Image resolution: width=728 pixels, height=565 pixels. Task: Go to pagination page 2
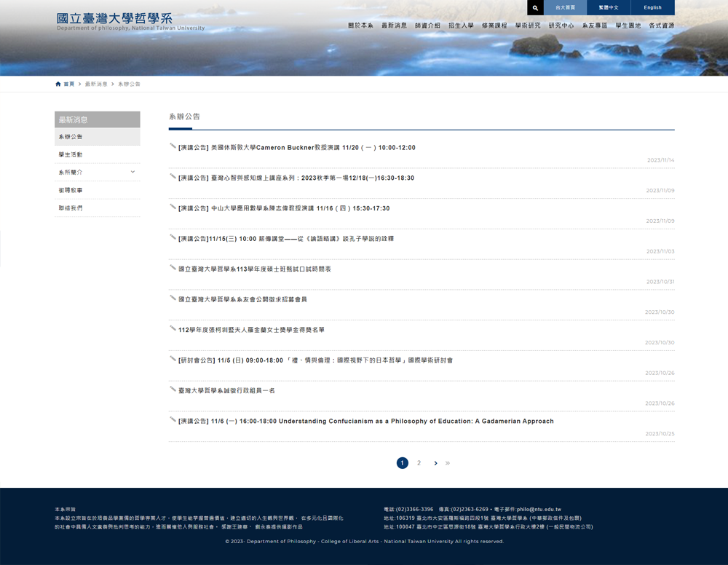pyautogui.click(x=419, y=463)
